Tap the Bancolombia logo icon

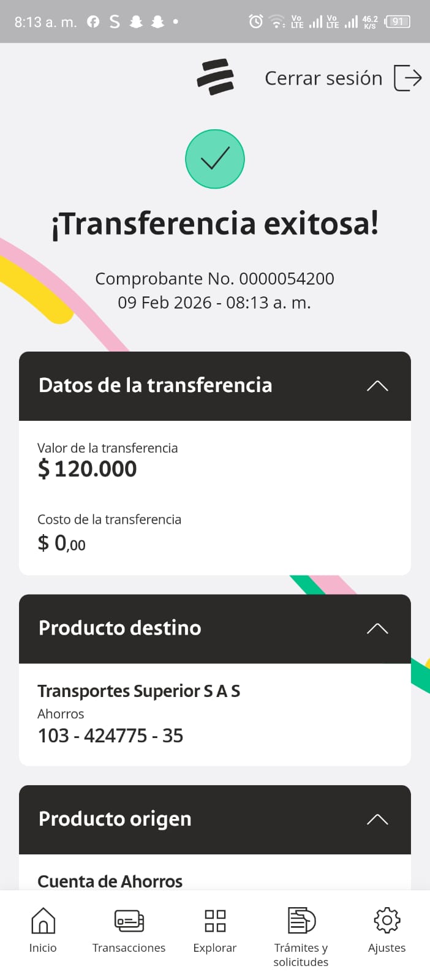(x=216, y=77)
